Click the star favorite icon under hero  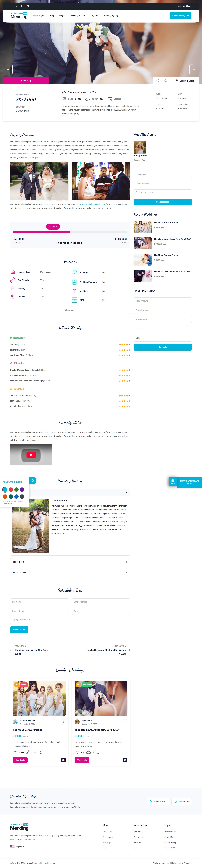coord(166,81)
